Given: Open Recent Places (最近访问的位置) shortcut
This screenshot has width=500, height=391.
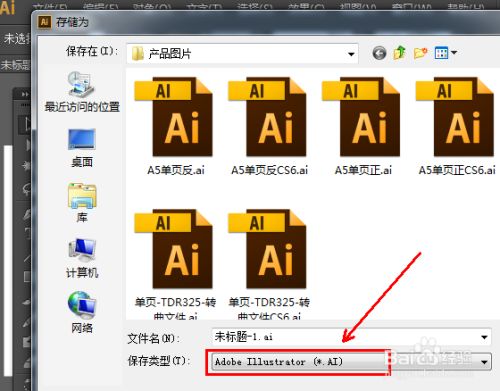Looking at the screenshot, I should tap(82, 92).
